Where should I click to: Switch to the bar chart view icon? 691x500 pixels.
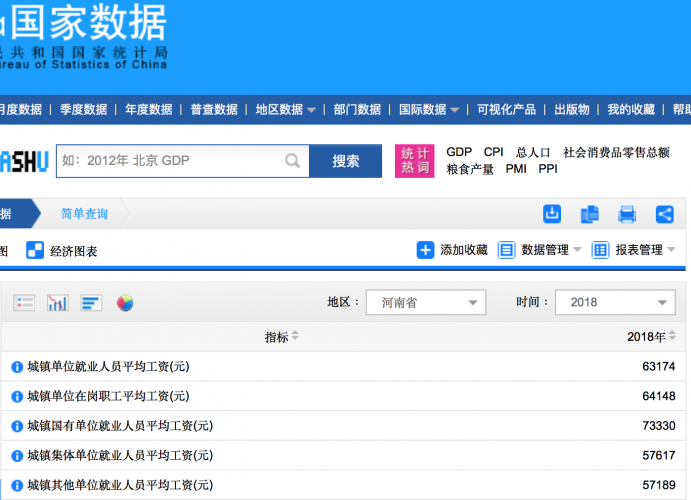[x=58, y=303]
